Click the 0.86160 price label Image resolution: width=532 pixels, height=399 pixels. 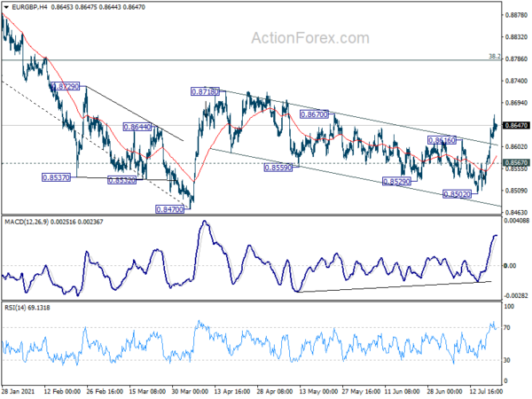(x=442, y=140)
